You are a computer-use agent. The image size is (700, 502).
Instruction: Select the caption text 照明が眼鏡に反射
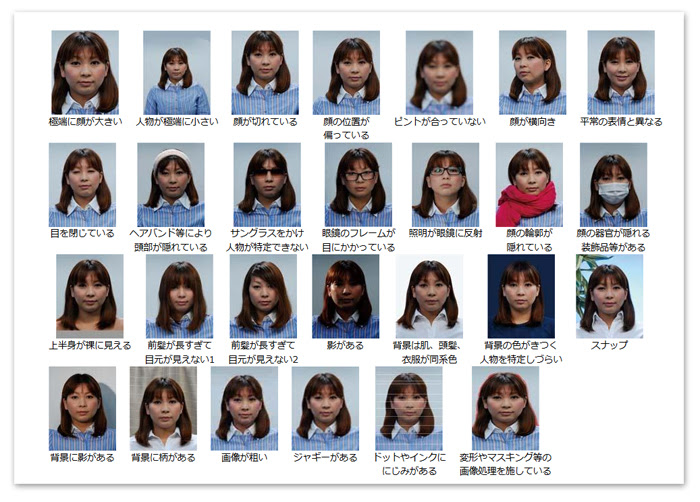[x=446, y=233]
